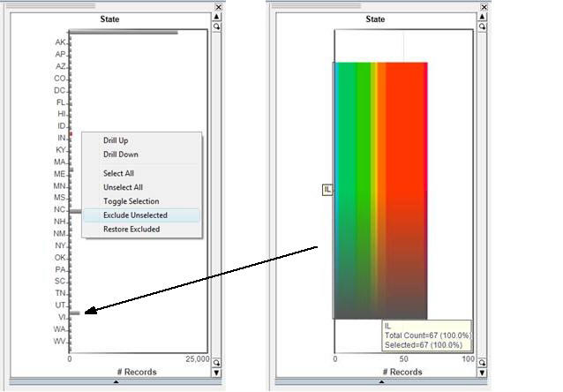Screen dimensions: 563x392
Task: Expand the left panel bottom triangle handle
Action: tap(116, 381)
